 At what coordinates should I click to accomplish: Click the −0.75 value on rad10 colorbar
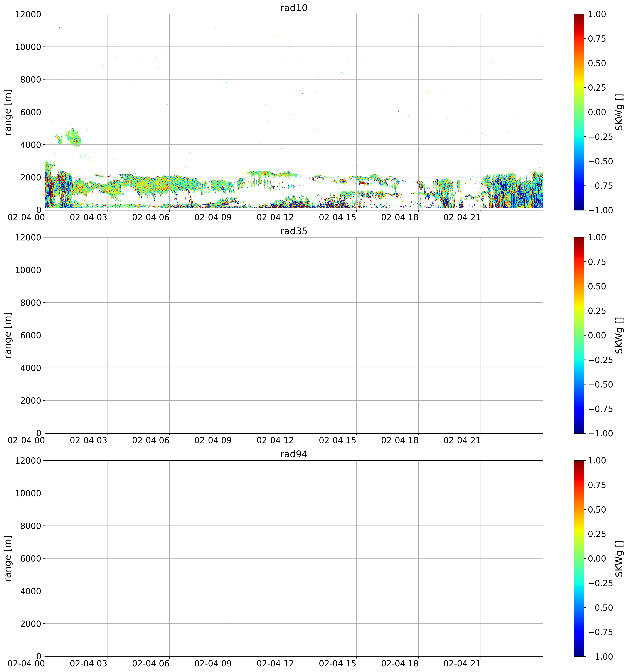[x=600, y=185]
